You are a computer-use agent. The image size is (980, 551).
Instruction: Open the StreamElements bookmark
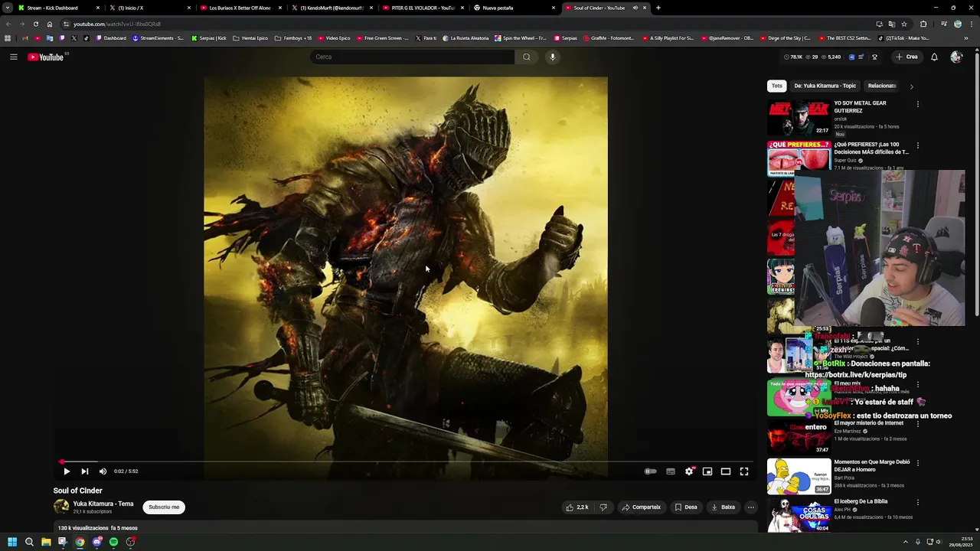(158, 37)
